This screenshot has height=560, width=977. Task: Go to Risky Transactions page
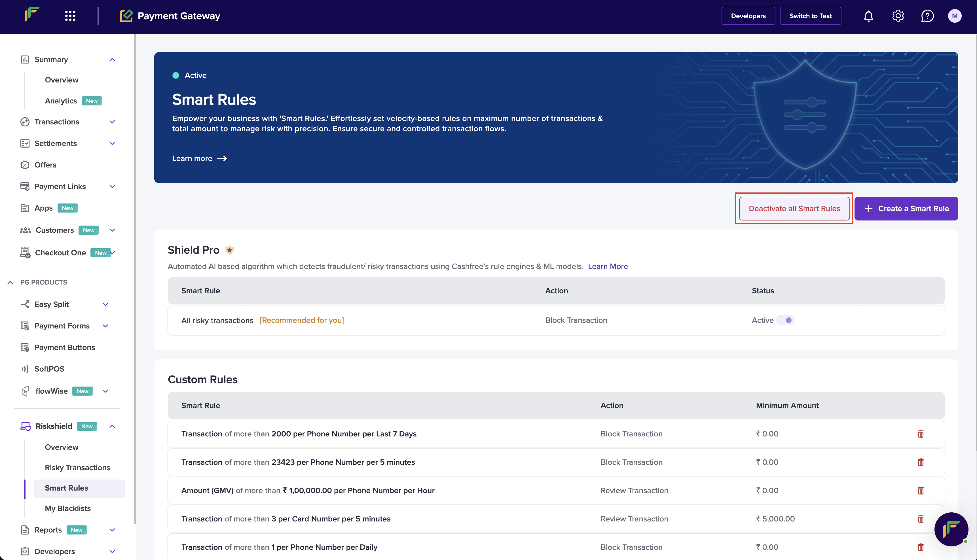pyautogui.click(x=77, y=467)
